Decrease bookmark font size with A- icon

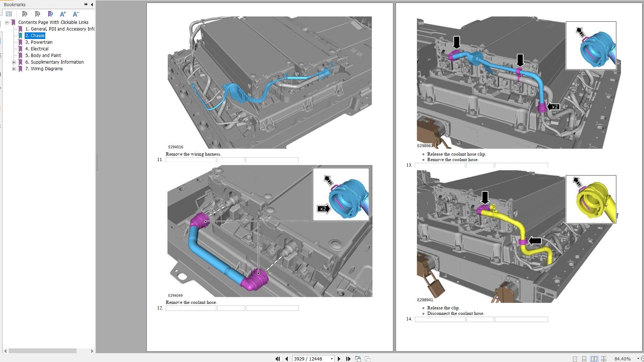click(x=75, y=14)
